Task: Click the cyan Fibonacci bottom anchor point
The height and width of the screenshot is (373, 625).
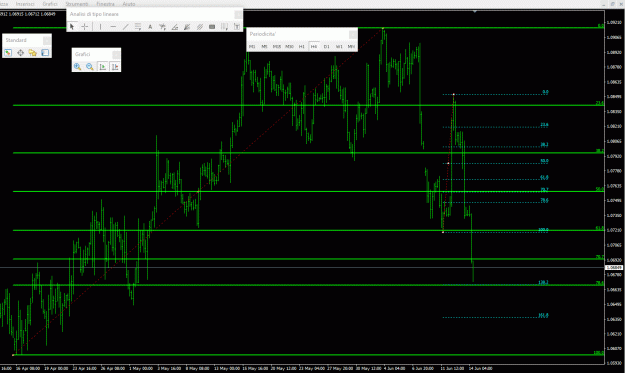Action: pyautogui.click(x=443, y=232)
